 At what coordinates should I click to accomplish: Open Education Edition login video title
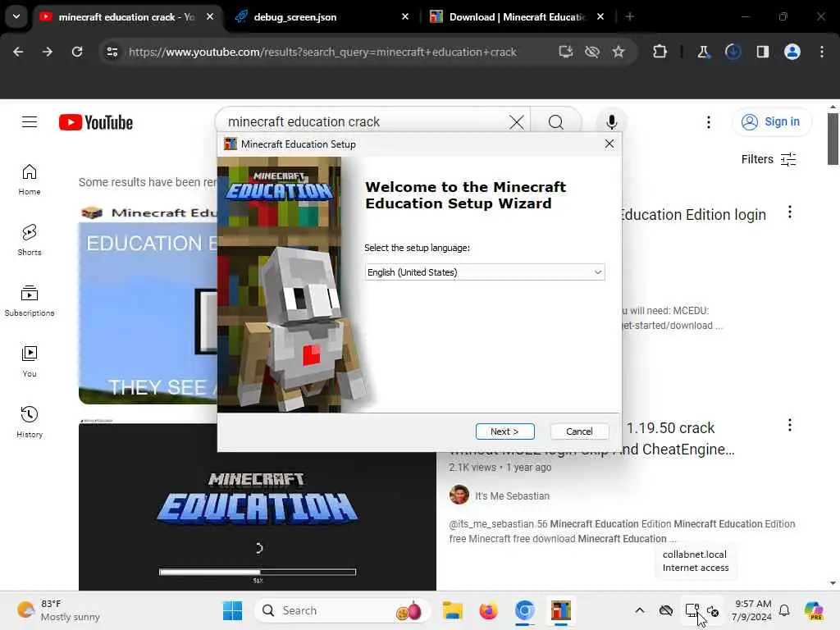coord(694,215)
